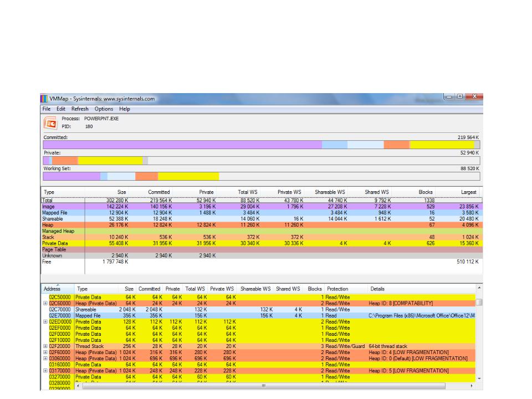Image resolution: width=532 pixels, height=399 pixels.
Task: Select address 03160000 Private Data row
Action: tap(258, 365)
